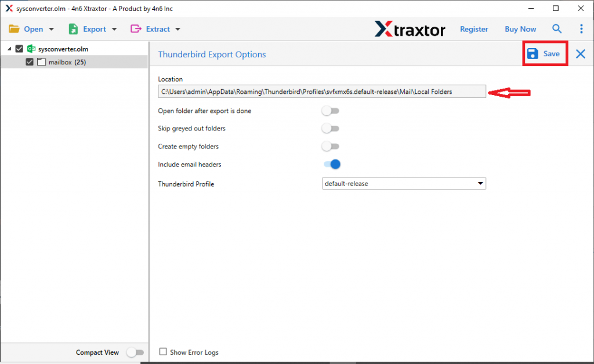The height and width of the screenshot is (364, 594).
Task: Open the three-dot overflow menu icon
Action: click(x=582, y=28)
